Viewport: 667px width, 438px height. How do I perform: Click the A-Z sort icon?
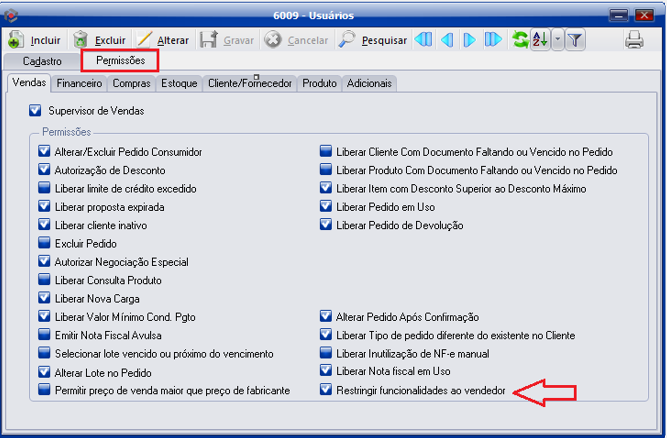(540, 40)
